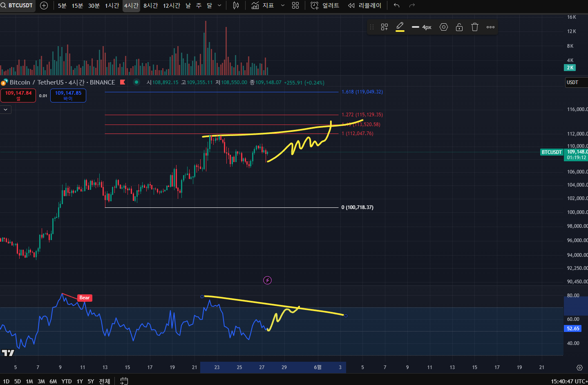This screenshot has width=588, height=385.
Task: Switch to the 5분 timeframe
Action: (62, 5)
